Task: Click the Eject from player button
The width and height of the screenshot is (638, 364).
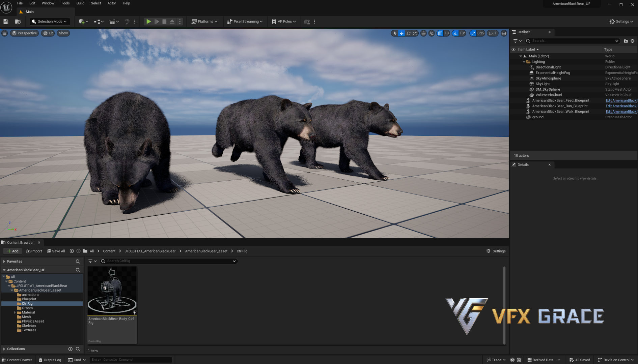Action: coord(172,22)
